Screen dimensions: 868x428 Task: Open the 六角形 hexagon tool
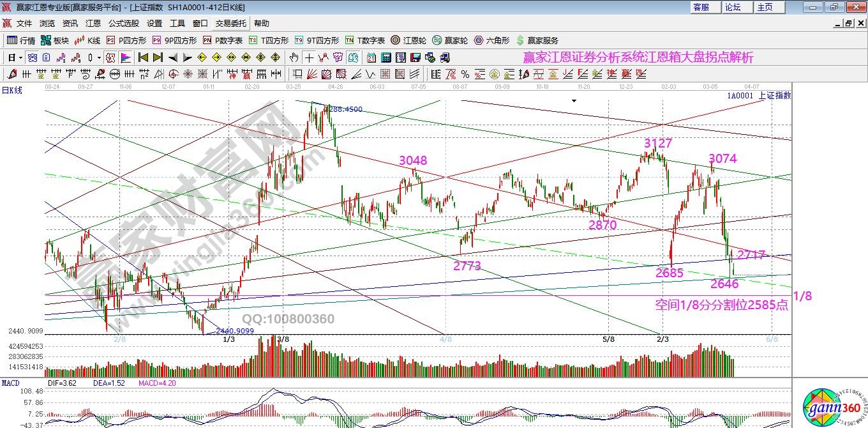coord(491,40)
